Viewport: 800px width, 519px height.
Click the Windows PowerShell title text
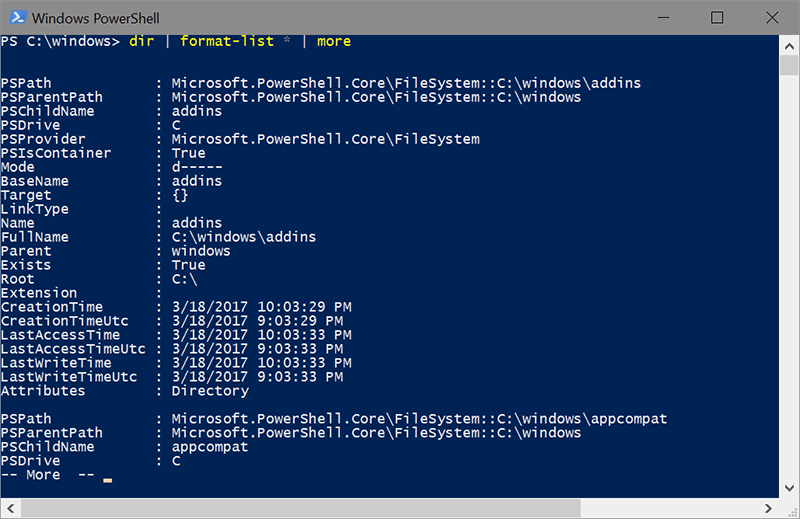96,17
